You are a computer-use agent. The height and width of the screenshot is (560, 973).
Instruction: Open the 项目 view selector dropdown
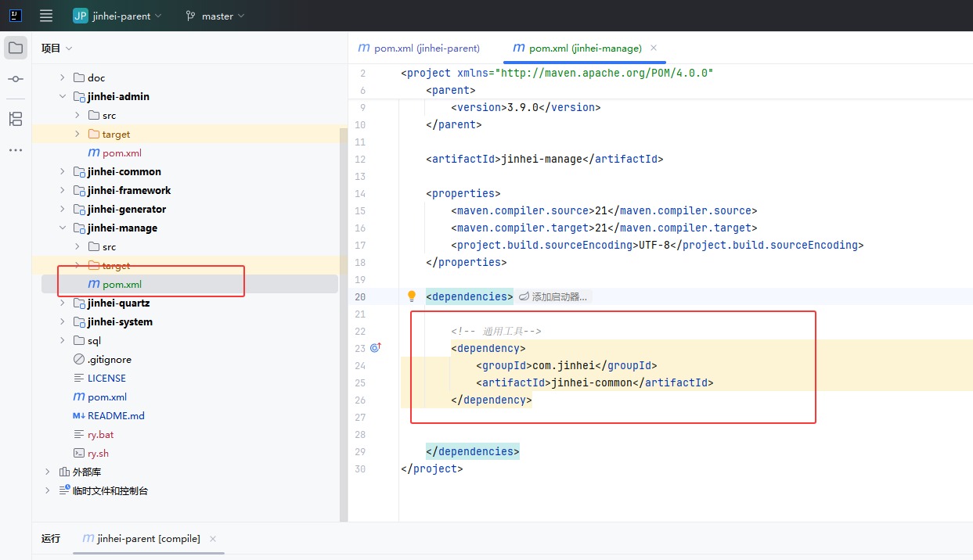click(57, 48)
